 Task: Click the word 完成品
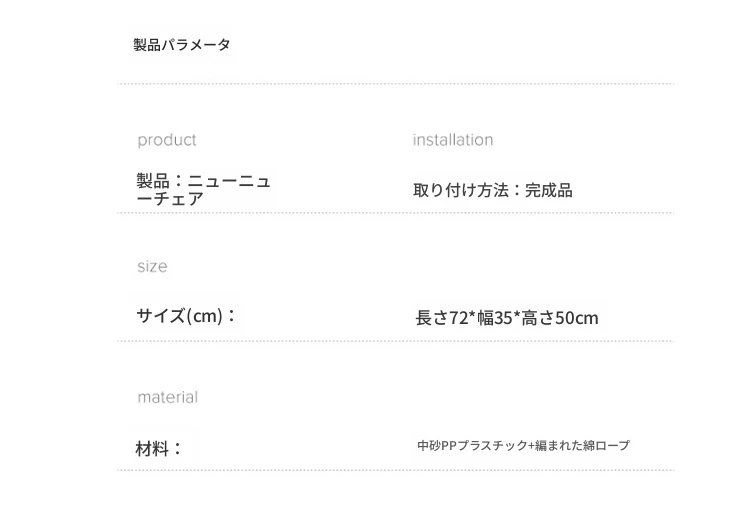pos(549,190)
